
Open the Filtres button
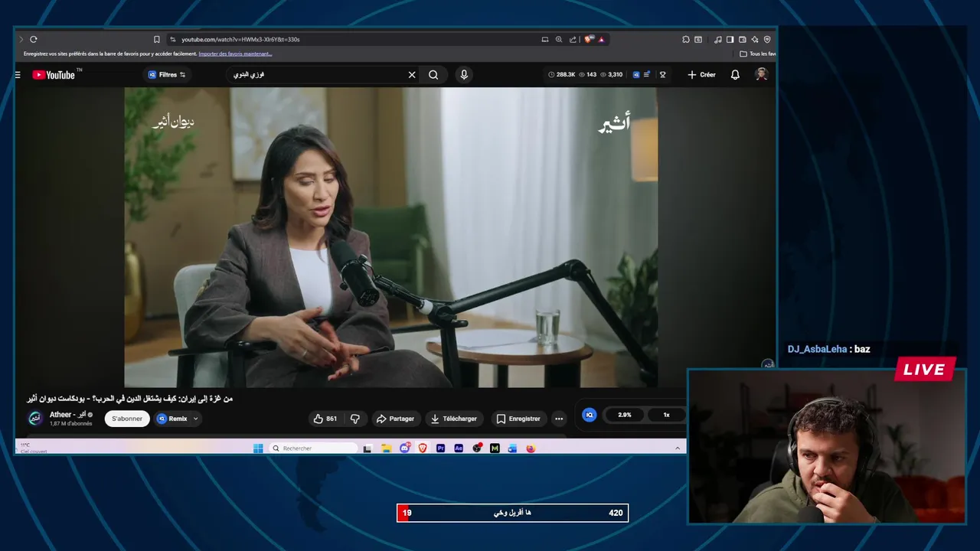(x=167, y=74)
